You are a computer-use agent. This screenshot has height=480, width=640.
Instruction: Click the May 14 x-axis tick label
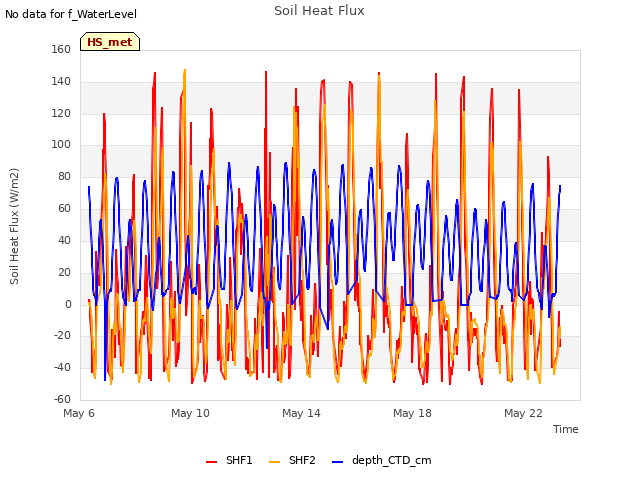click(x=301, y=413)
